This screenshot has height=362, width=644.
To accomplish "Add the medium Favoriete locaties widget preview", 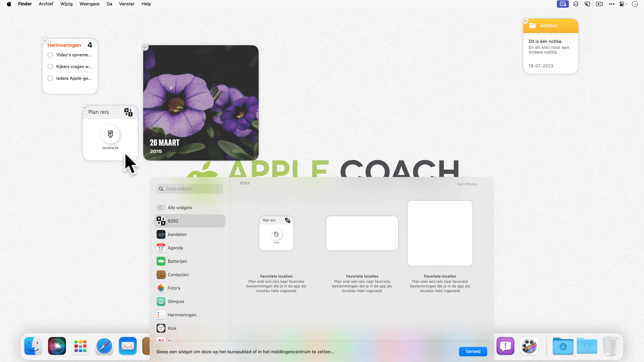I will point(362,233).
